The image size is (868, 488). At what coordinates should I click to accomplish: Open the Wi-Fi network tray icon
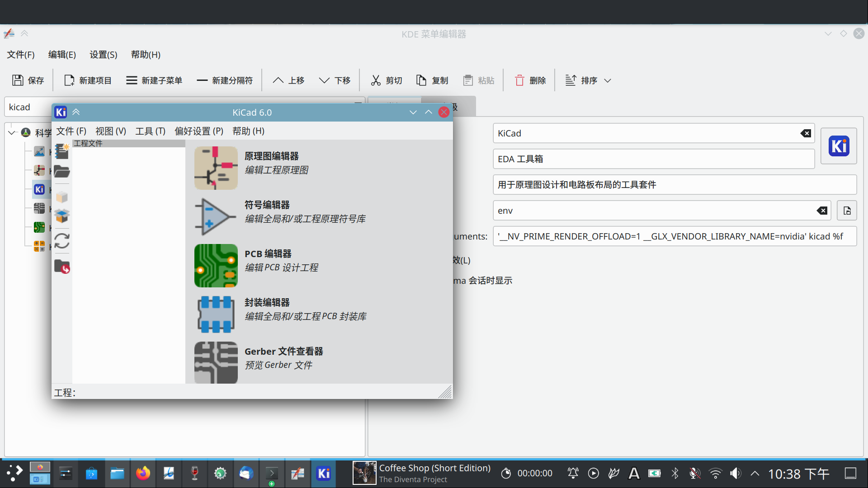click(715, 474)
